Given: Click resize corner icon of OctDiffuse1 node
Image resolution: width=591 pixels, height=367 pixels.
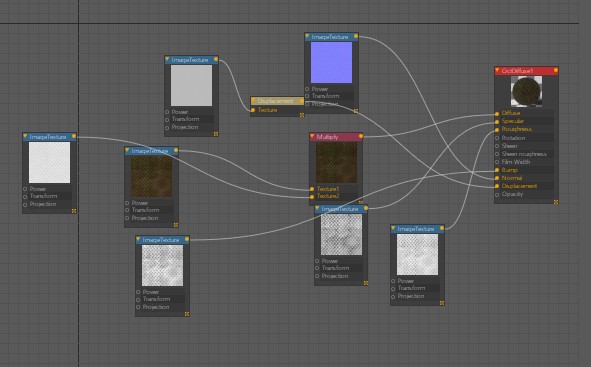Looking at the screenshot, I should tap(556, 202).
